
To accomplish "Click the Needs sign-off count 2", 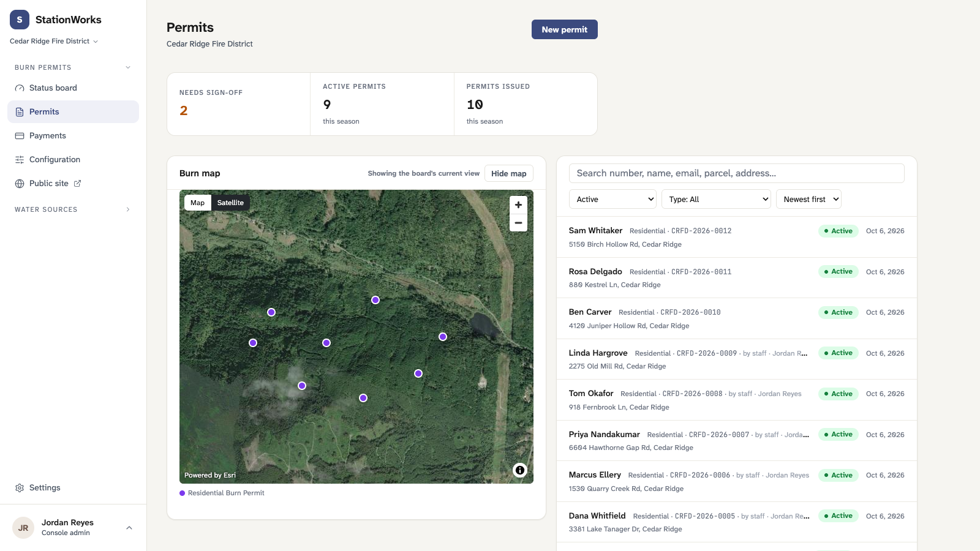I will pyautogui.click(x=184, y=111).
